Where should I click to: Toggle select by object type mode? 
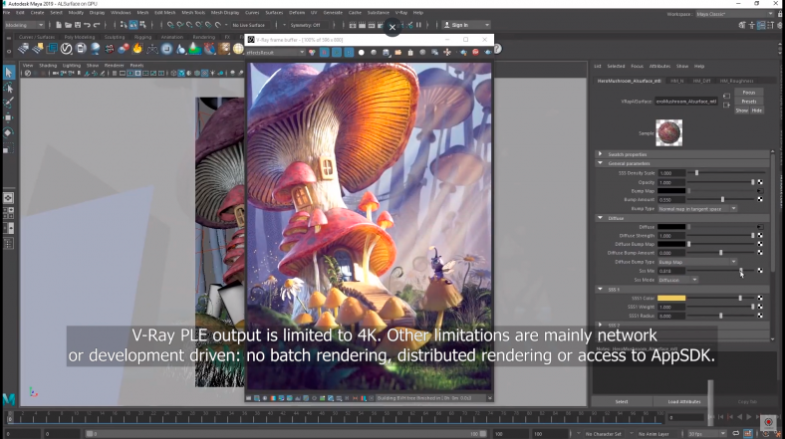pos(133,25)
